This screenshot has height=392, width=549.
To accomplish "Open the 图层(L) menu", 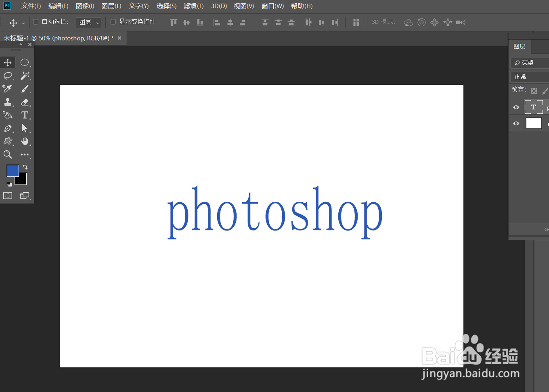I will [x=111, y=6].
